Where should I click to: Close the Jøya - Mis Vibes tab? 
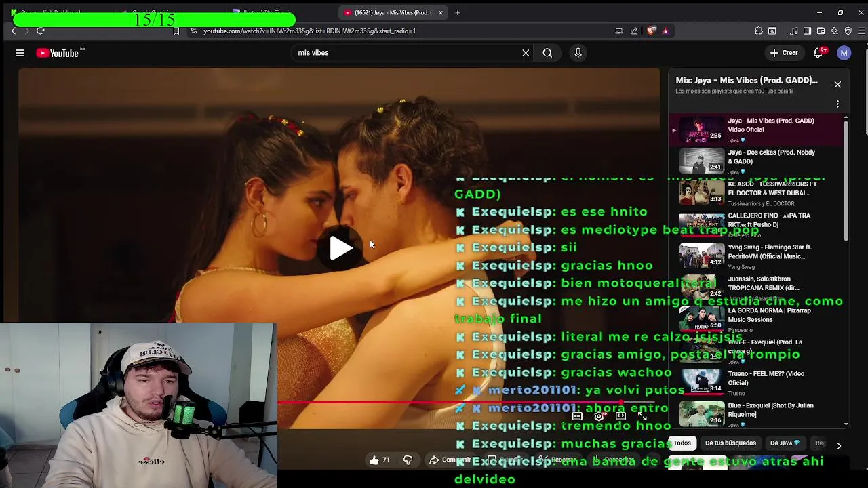pos(441,12)
